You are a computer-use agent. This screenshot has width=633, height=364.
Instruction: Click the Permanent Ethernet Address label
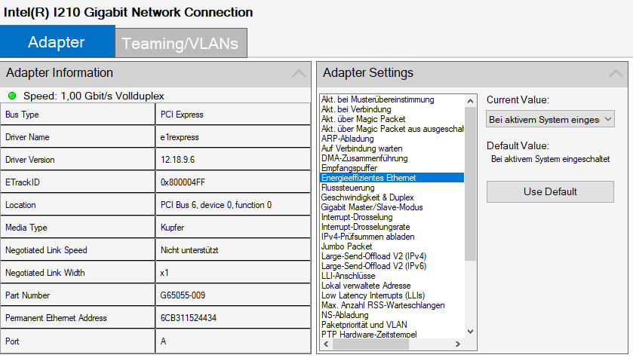tap(56, 317)
